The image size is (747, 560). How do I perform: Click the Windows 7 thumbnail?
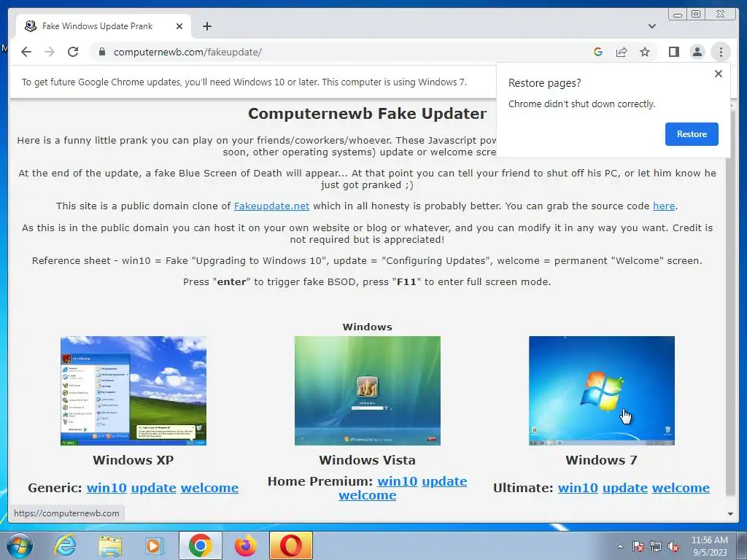coord(602,391)
